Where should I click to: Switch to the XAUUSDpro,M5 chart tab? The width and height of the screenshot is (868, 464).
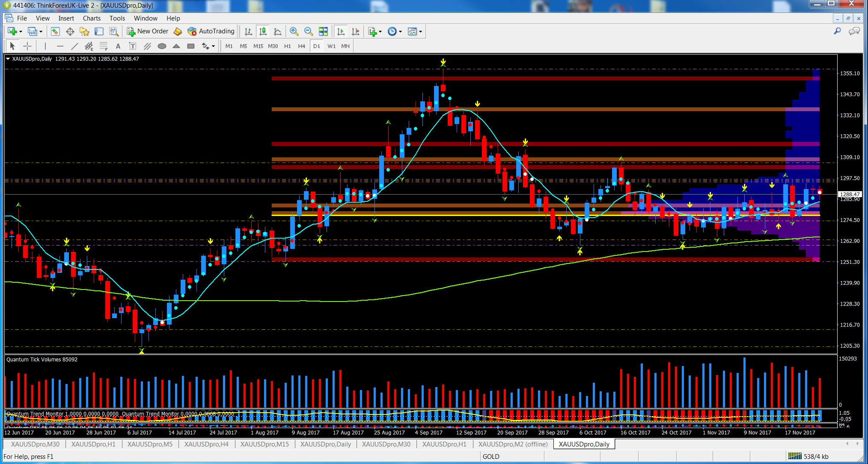[150, 444]
